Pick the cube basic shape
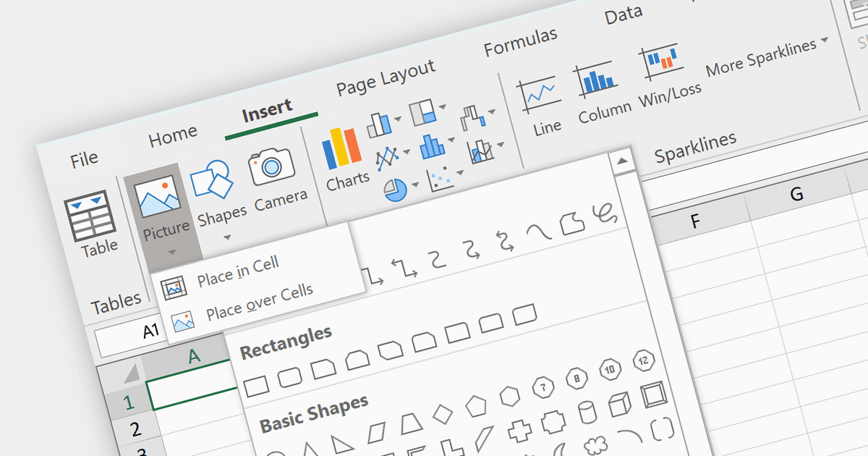Screen dimensions: 868x456 pyautogui.click(x=620, y=404)
